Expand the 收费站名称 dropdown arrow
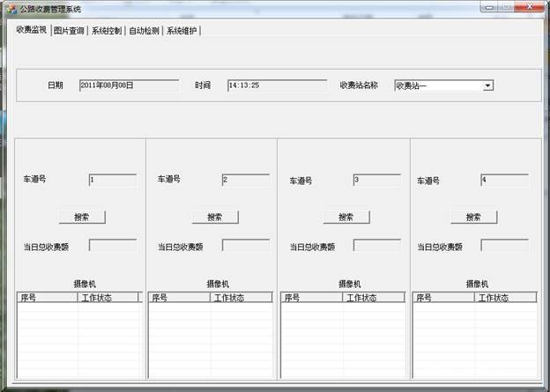 click(x=487, y=85)
